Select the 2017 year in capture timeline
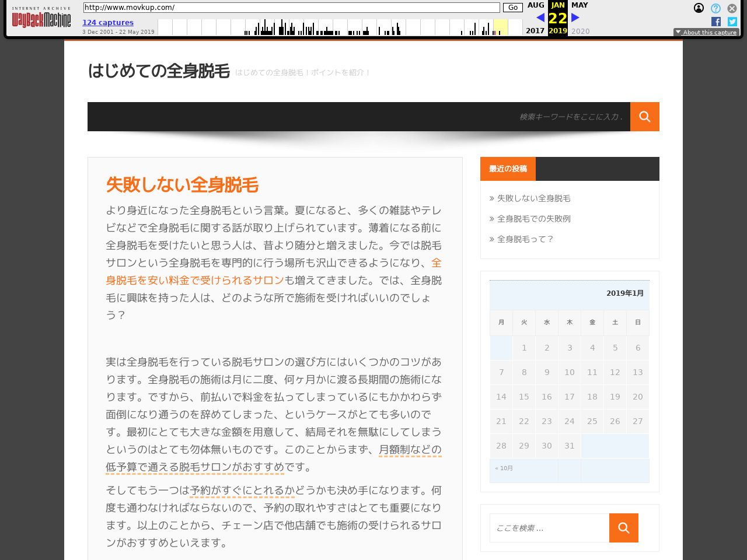 [535, 30]
